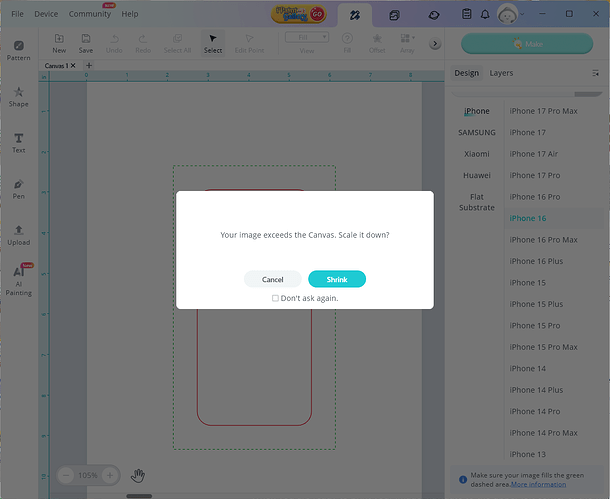Open the Shape tool
The image size is (610, 499).
click(19, 97)
